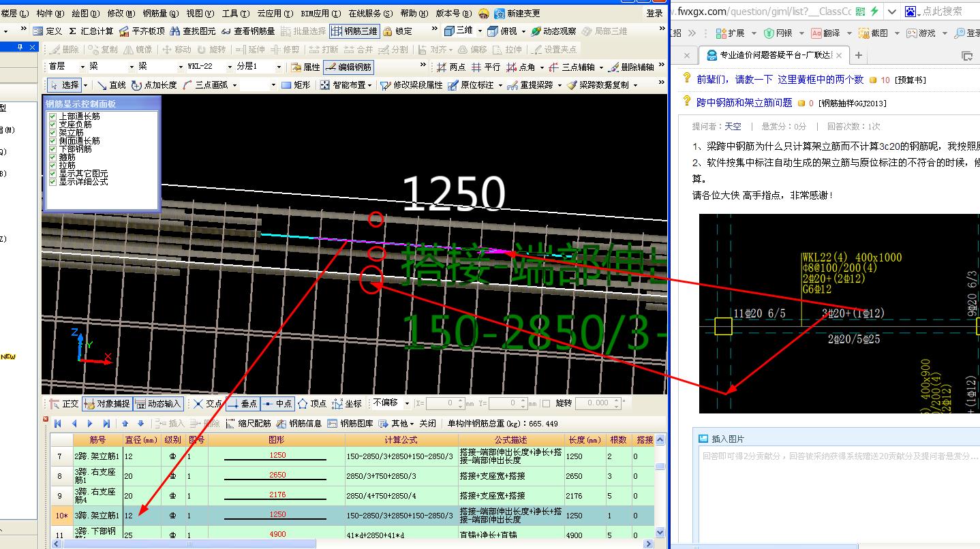The width and height of the screenshot is (980, 549).
Task: Choose 点加长度 point-plus-length tool
Action: click(x=154, y=84)
